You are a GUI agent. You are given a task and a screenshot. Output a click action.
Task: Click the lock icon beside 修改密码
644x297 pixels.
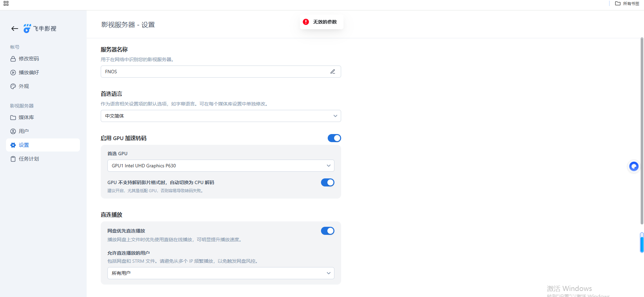click(x=13, y=59)
